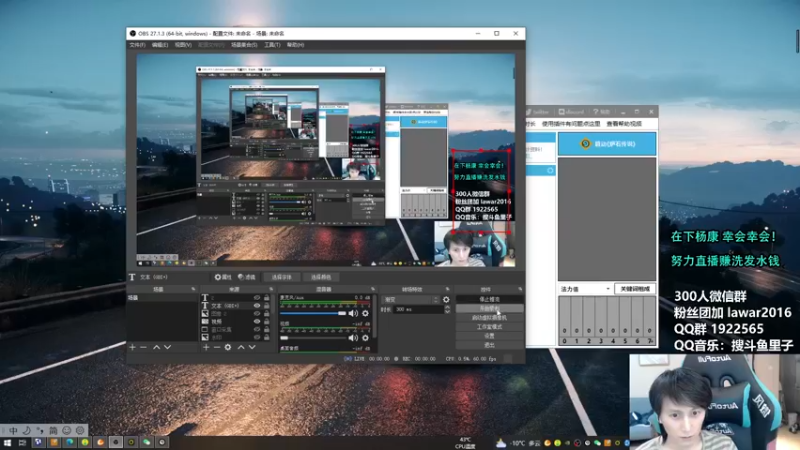Image resolution: width=800 pixels, height=450 pixels.
Task: Click the discord button in the plugin window
Action: (x=571, y=112)
